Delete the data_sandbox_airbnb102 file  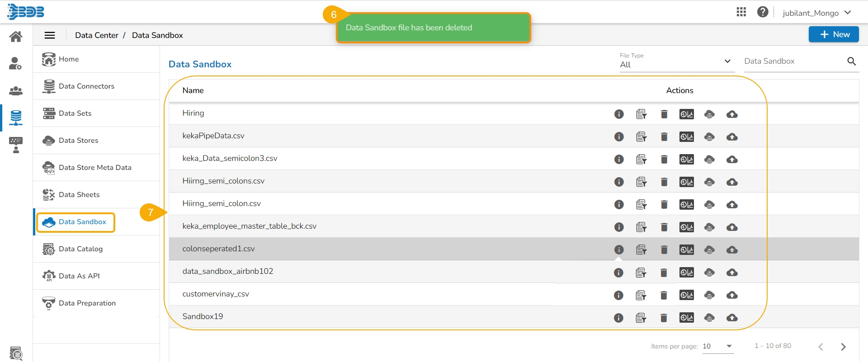(x=664, y=273)
